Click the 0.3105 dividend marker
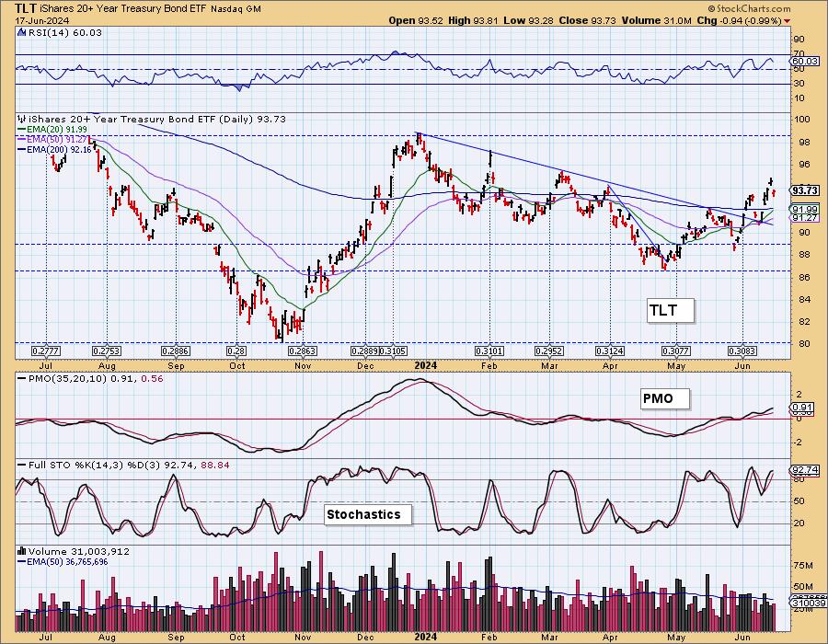Viewport: 828px width, 644px height. [393, 351]
